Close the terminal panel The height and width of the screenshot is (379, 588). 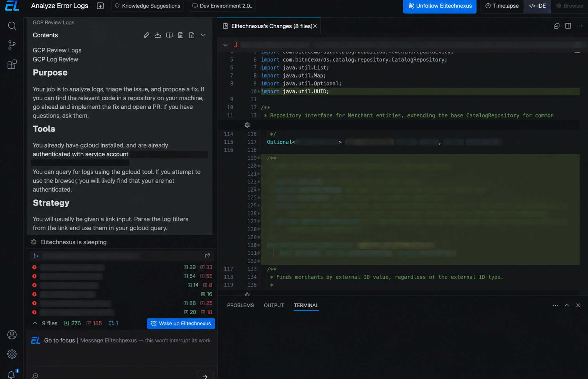click(578, 305)
